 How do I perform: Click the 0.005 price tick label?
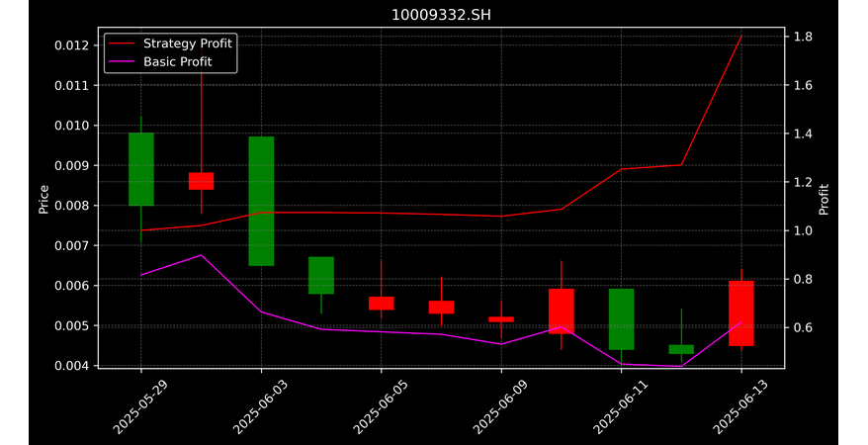click(x=72, y=325)
